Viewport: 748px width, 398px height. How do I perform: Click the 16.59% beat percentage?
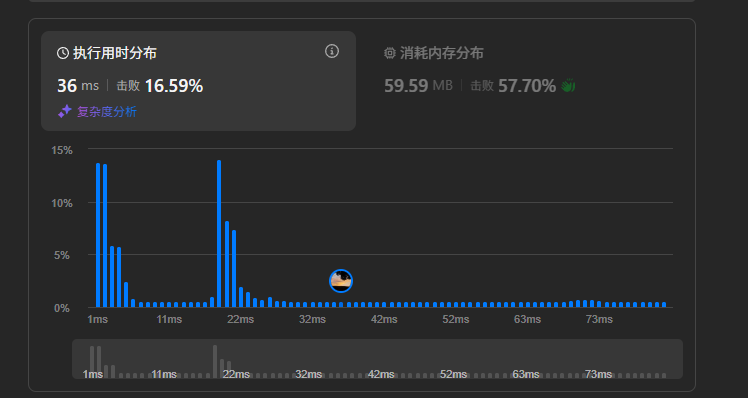(x=174, y=86)
